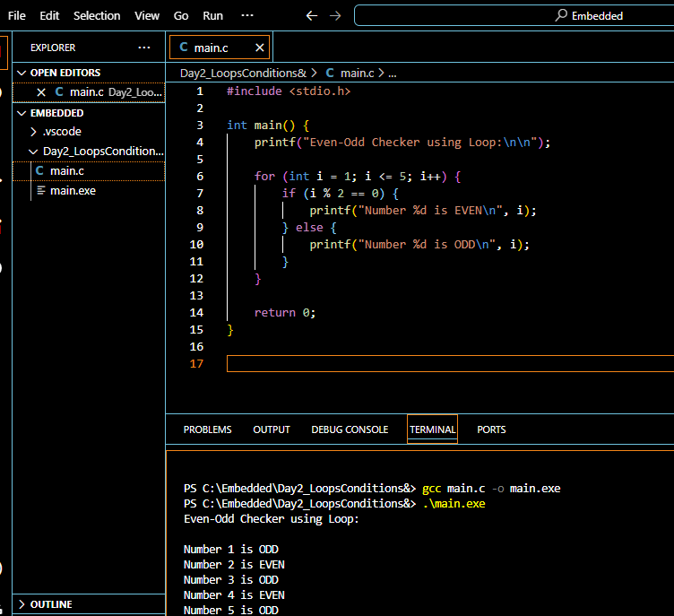Switch to the TERMINAL panel tab
Screen dimensions: 674x616
[x=432, y=429]
